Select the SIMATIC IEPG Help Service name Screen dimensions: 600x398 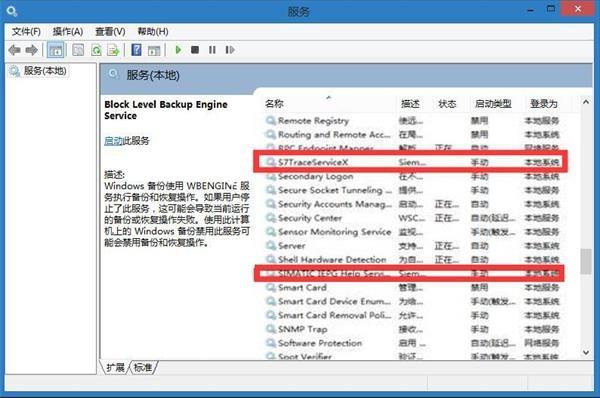click(x=335, y=274)
